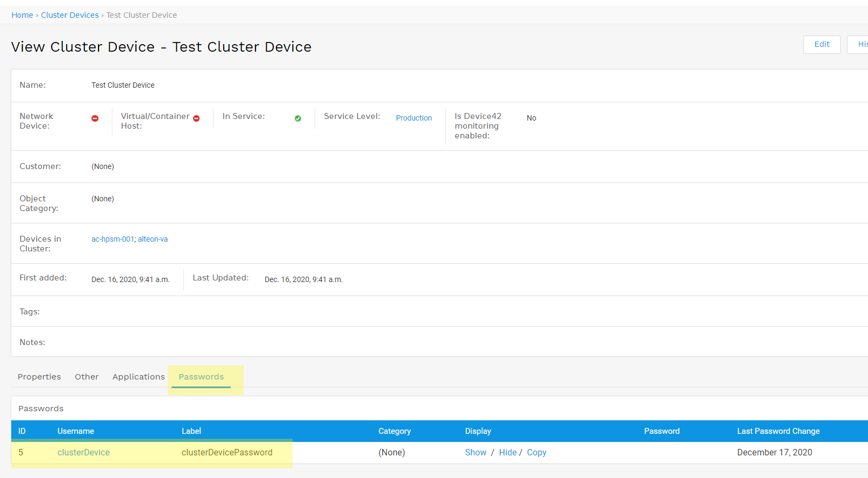Select the Passwords tab
The width and height of the screenshot is (868, 478).
201,377
